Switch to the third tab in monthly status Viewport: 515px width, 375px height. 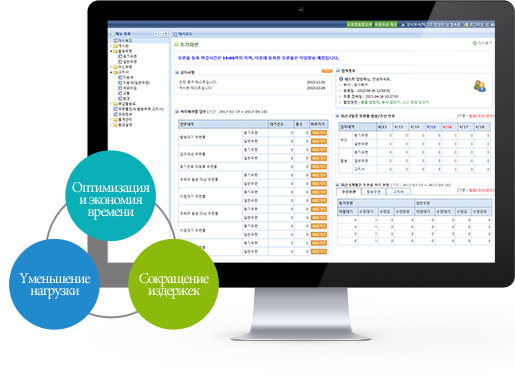398,192
